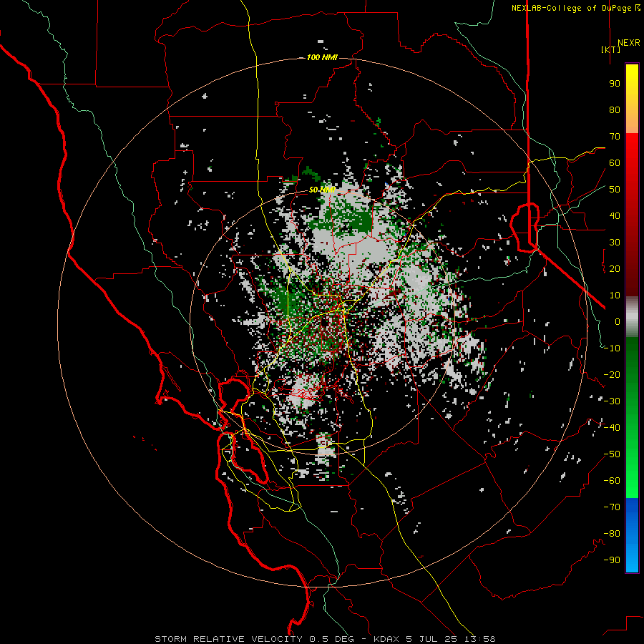The height and width of the screenshot is (644, 644).
Task: Click the -30 value on velocity scale
Action: point(612,401)
